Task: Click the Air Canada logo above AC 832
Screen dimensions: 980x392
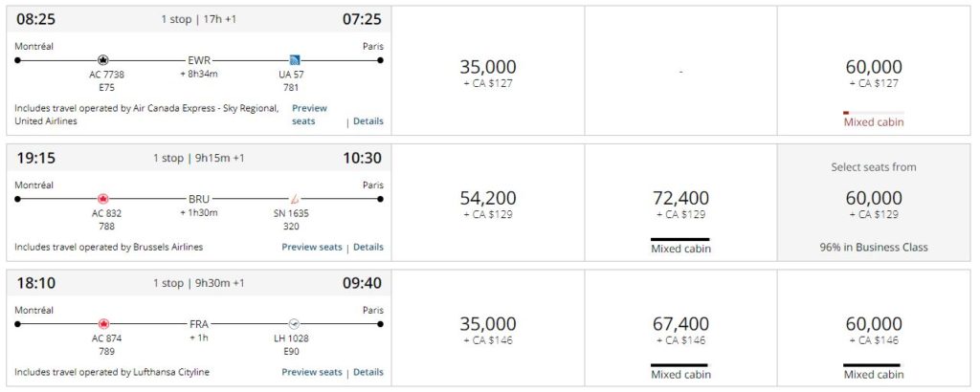Action: click(x=103, y=199)
